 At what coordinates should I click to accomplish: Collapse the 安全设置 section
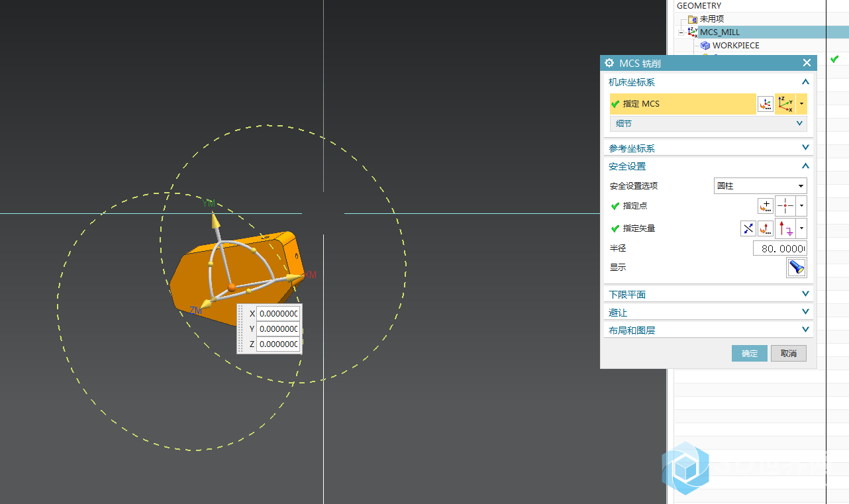point(805,166)
